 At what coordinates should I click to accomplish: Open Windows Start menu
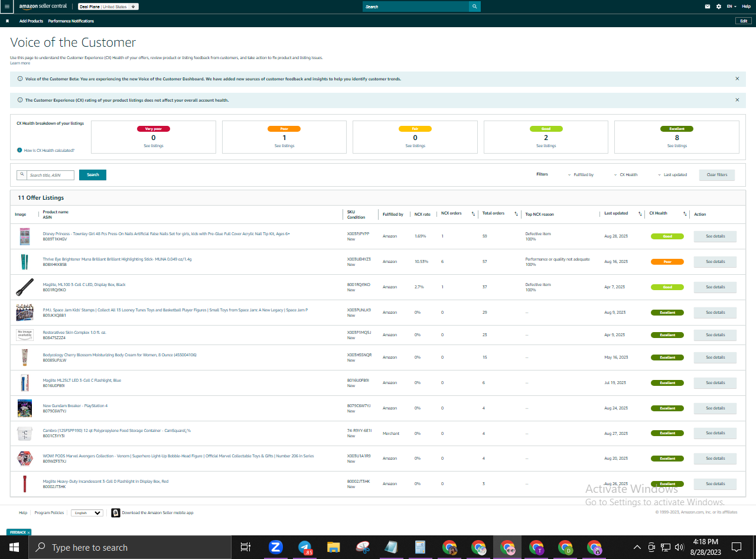(14, 547)
